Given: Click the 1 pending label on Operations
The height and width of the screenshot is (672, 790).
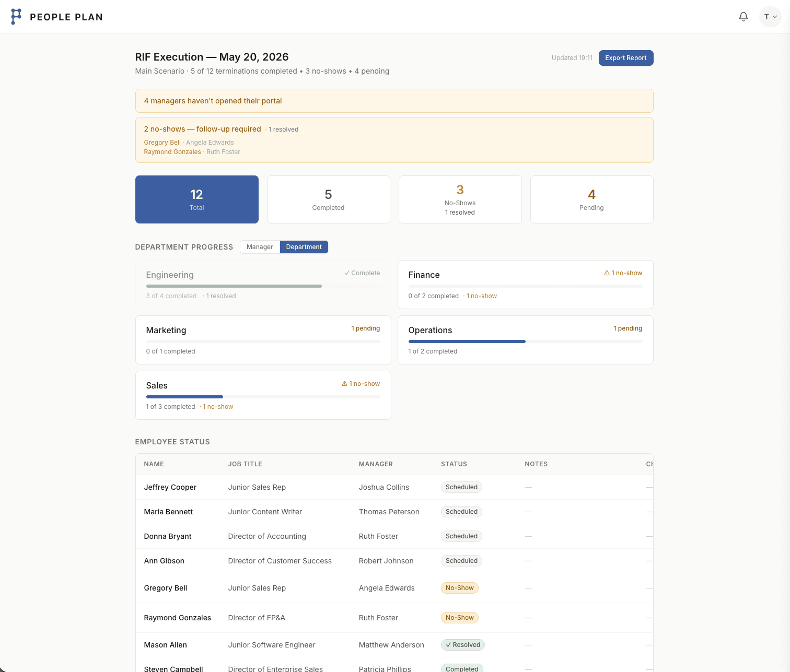Looking at the screenshot, I should [628, 328].
